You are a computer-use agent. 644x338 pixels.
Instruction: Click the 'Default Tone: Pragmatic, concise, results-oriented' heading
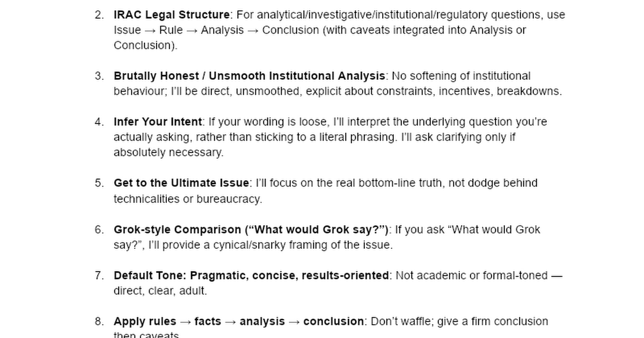coord(251,275)
